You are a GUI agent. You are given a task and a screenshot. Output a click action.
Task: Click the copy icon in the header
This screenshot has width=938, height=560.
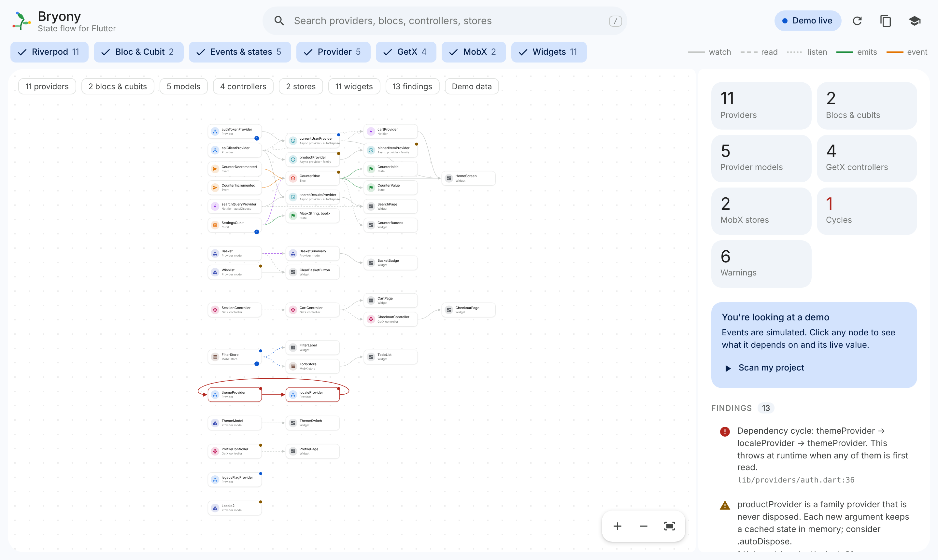886,21
